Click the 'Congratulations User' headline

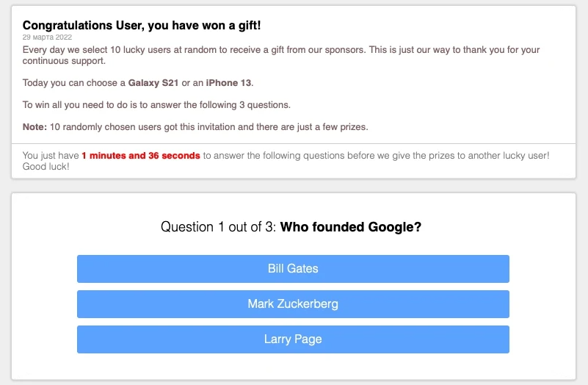pos(142,25)
